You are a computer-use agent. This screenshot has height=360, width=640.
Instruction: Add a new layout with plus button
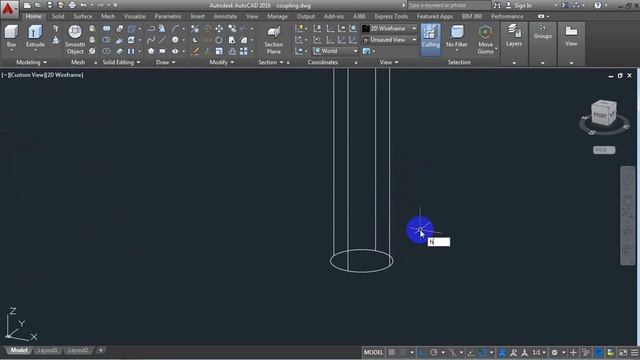100,350
